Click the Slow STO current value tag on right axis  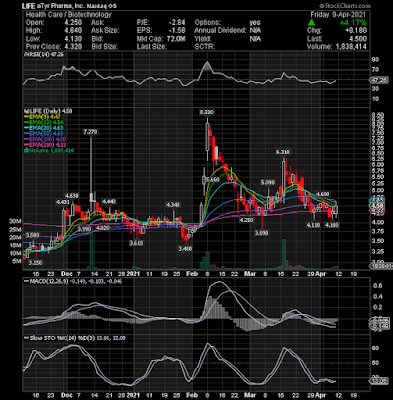click(380, 381)
